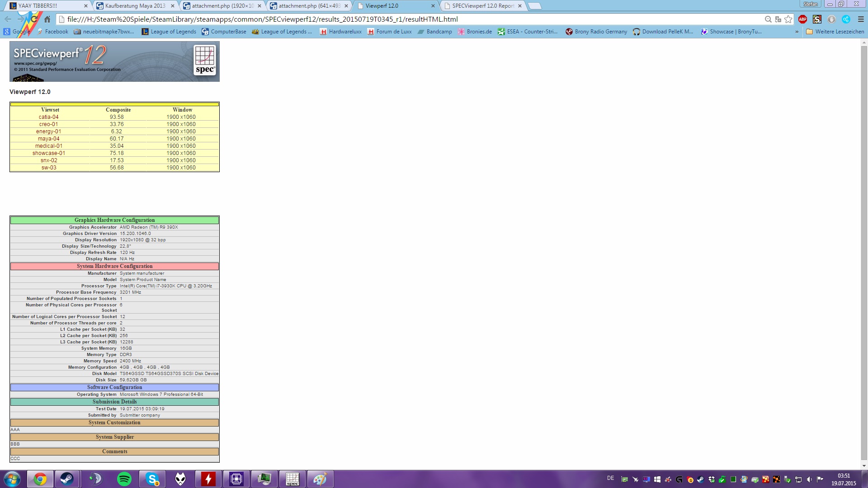Screen dimensions: 868x488
Task: Open Skype from the taskbar
Action: click(x=152, y=479)
